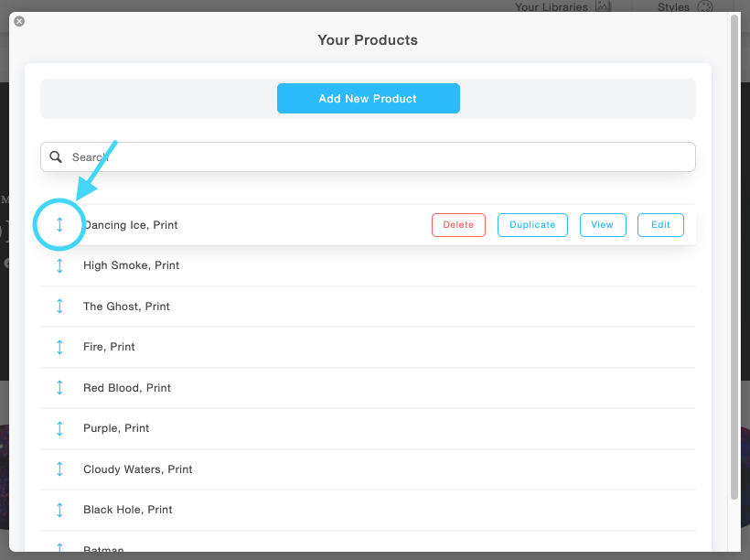
Task: Select the reorder handle for Cloudy Waters
Action: click(59, 468)
